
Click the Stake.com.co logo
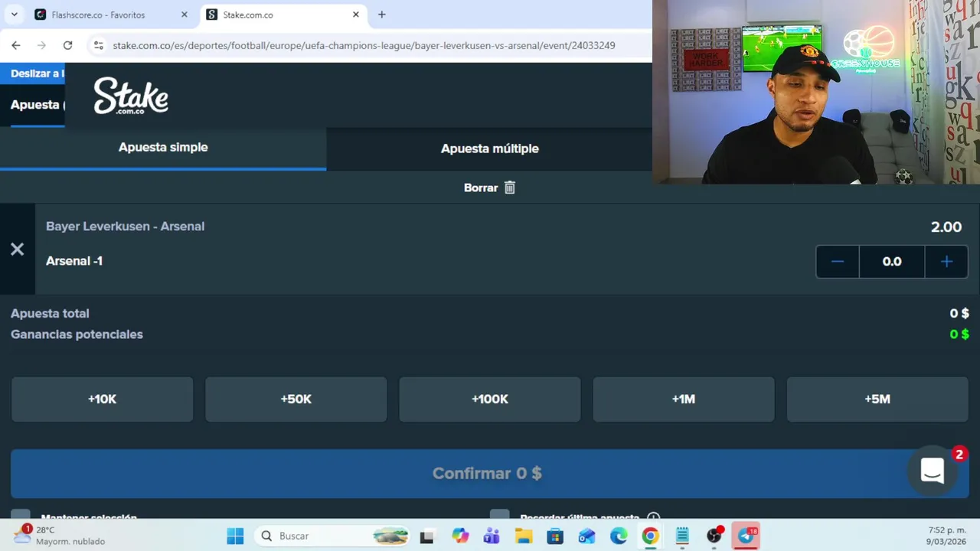pyautogui.click(x=131, y=96)
